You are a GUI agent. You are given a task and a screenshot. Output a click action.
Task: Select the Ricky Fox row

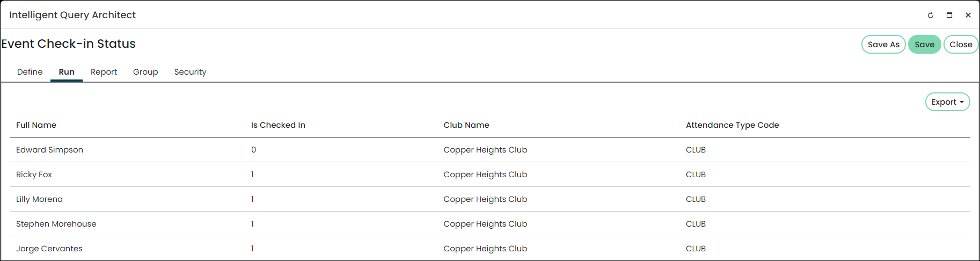(x=489, y=175)
